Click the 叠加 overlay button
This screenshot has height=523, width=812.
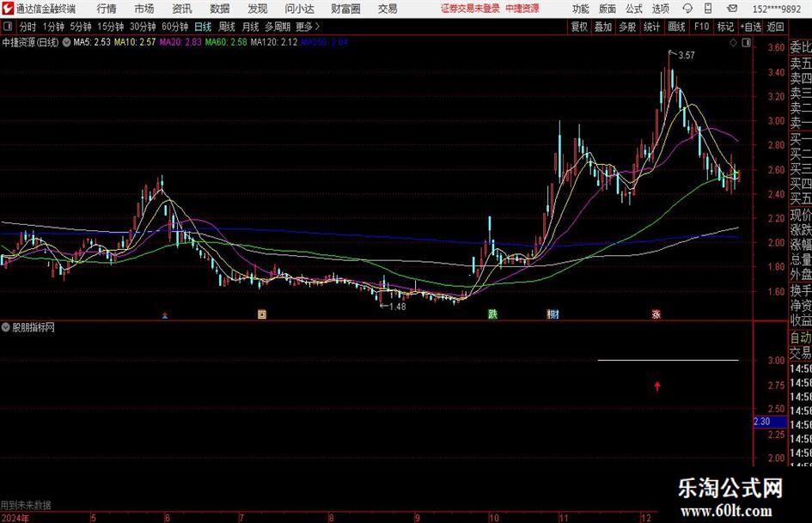click(603, 27)
